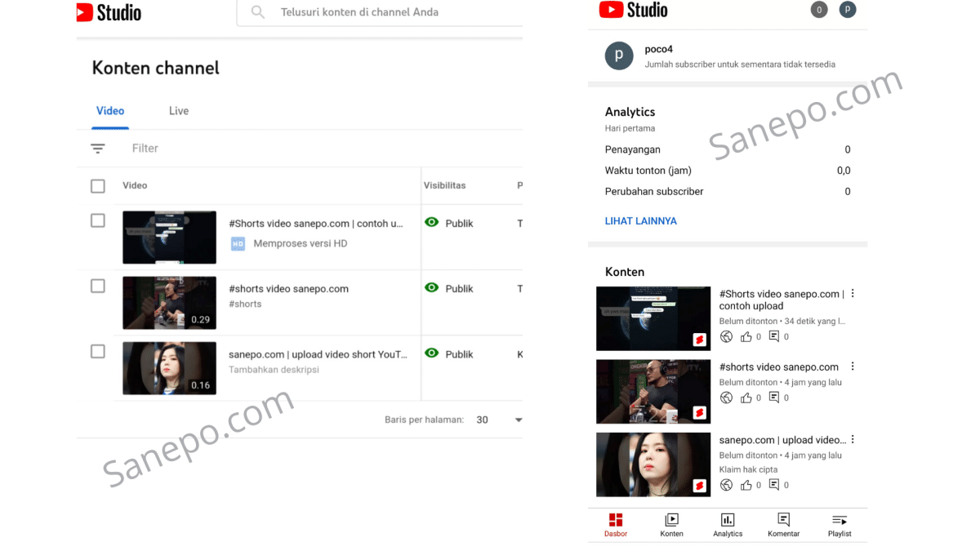The width and height of the screenshot is (980, 551).
Task: Open mobile thumbnail of '#shorts video sanepo.com'
Action: [653, 392]
